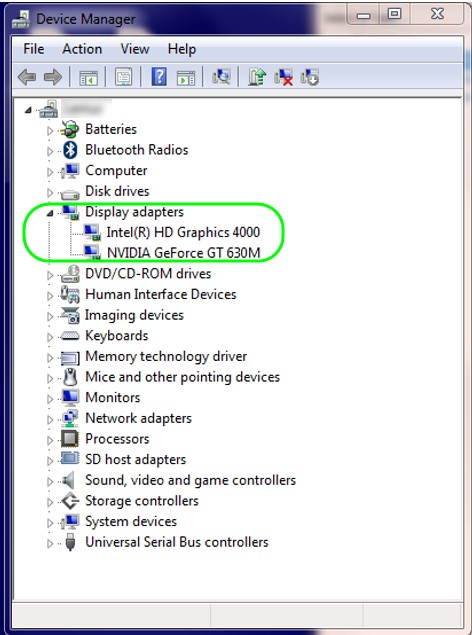Select the 'DVD/CD-ROM drives' label
472x635 pixels.
pyautogui.click(x=148, y=273)
